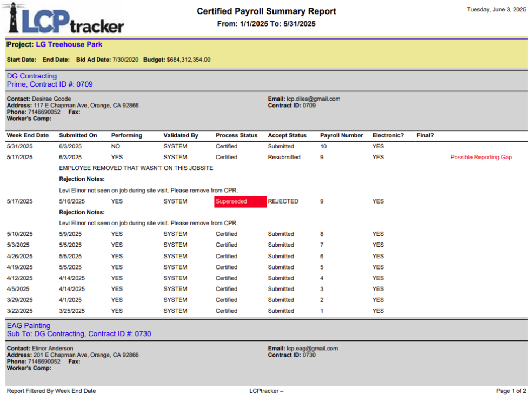Select week end date 4/5/2025
Image resolution: width=532 pixels, height=400 pixels.
[18, 289]
